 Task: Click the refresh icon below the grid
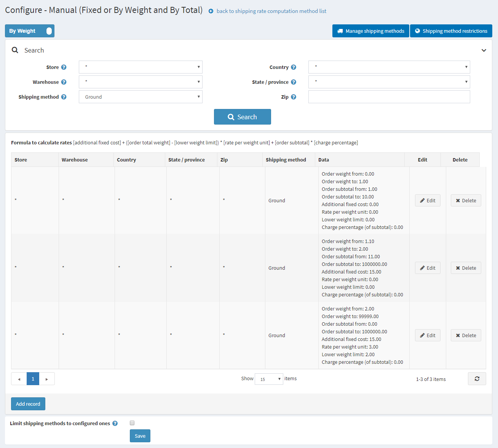point(477,379)
